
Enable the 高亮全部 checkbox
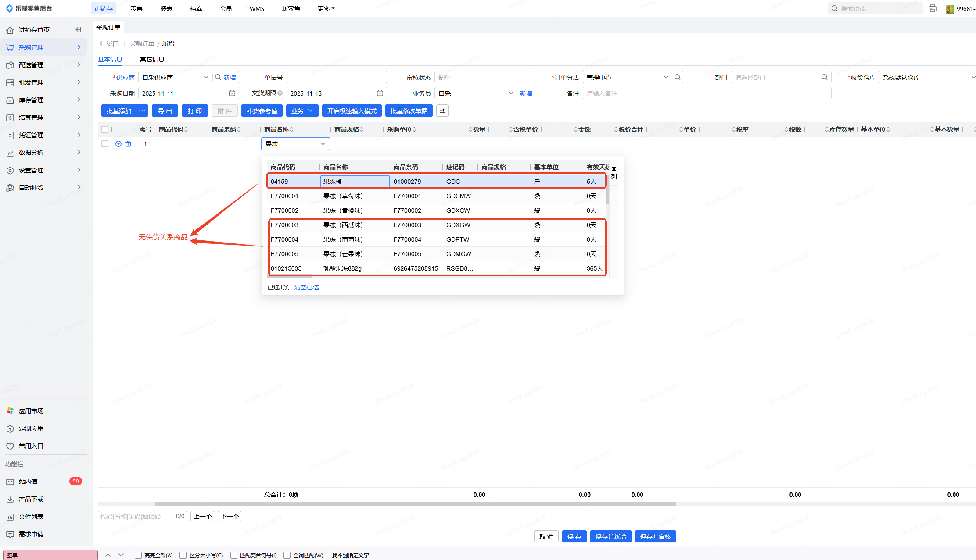point(138,555)
